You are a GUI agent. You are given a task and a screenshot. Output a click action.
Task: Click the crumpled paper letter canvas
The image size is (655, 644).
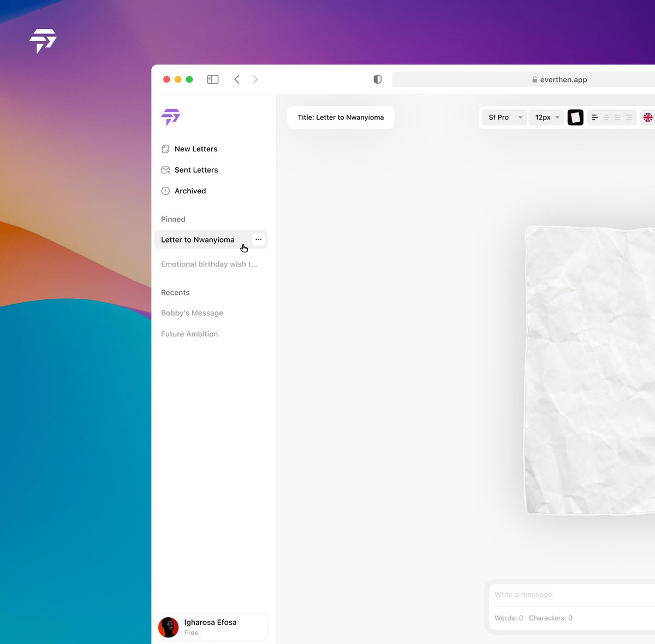click(589, 370)
